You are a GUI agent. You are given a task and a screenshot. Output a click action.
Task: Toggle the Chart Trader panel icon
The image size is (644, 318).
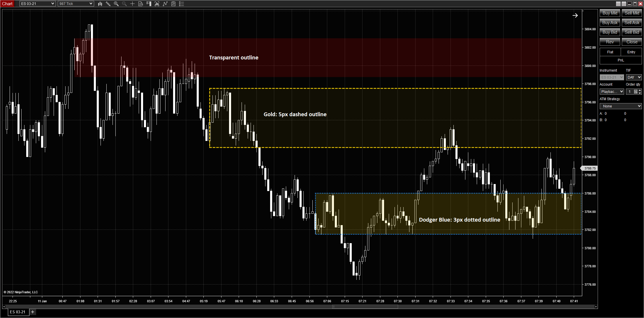(x=149, y=4)
